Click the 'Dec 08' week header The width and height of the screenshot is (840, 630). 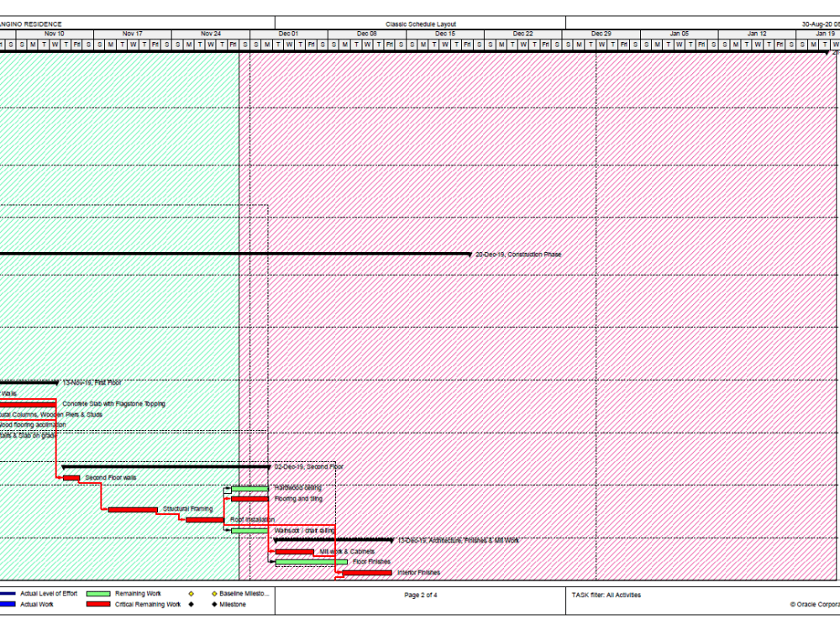366,34
